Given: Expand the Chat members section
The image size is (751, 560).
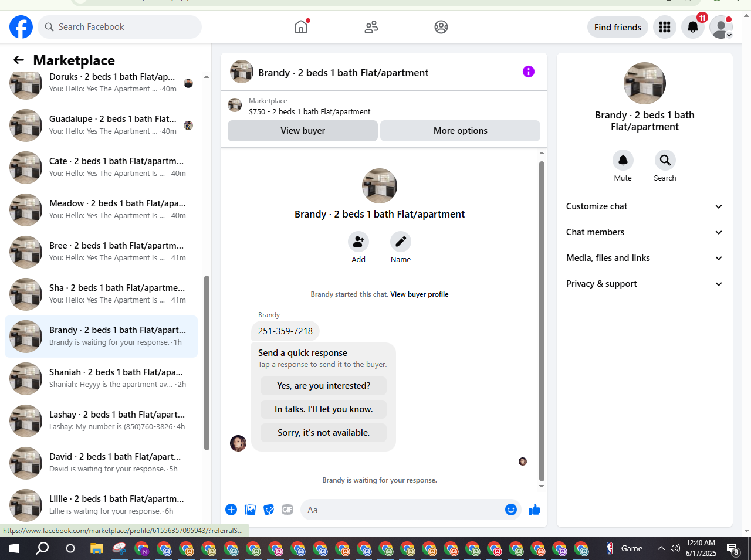Looking at the screenshot, I should [x=645, y=232].
